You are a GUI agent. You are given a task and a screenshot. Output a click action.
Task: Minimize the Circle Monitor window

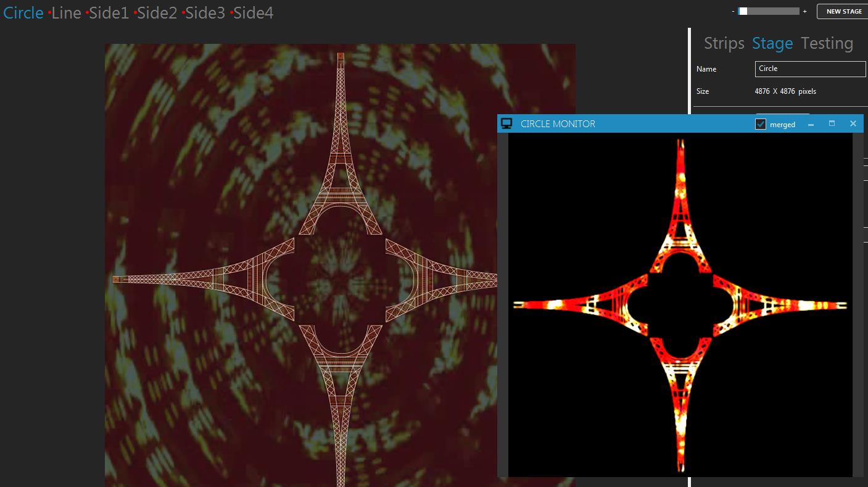(811, 124)
